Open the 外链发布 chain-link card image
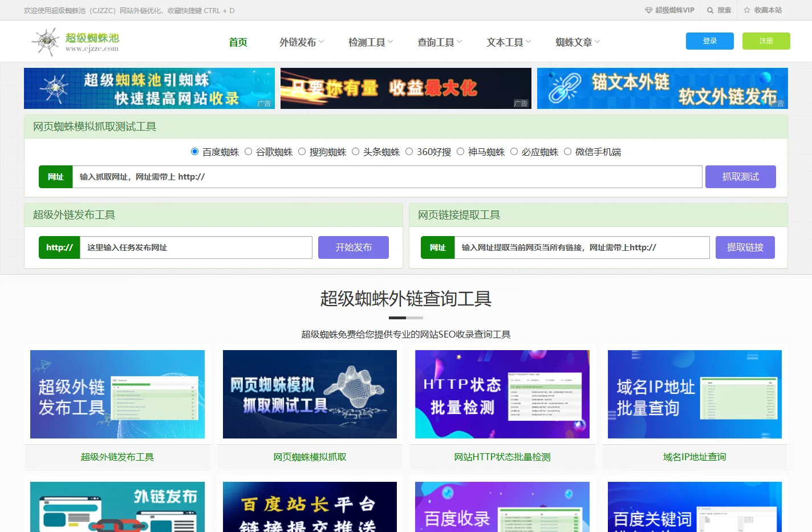 click(x=117, y=507)
